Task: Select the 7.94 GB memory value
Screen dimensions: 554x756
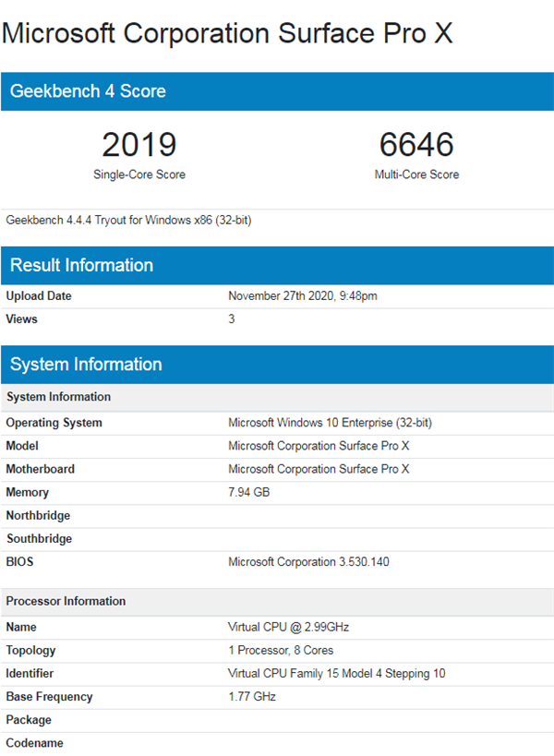Action: pyautogui.click(x=248, y=493)
